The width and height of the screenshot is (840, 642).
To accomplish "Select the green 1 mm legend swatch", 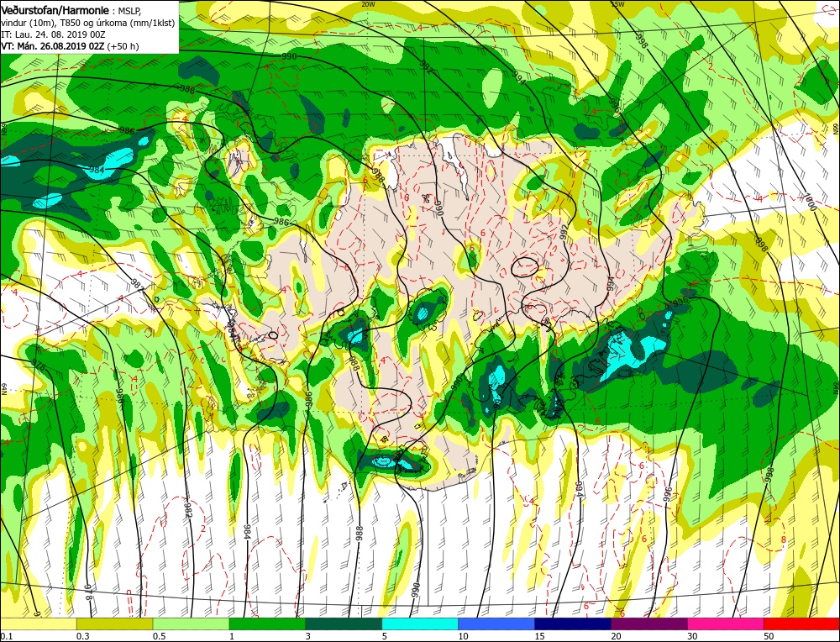I will coord(267,624).
